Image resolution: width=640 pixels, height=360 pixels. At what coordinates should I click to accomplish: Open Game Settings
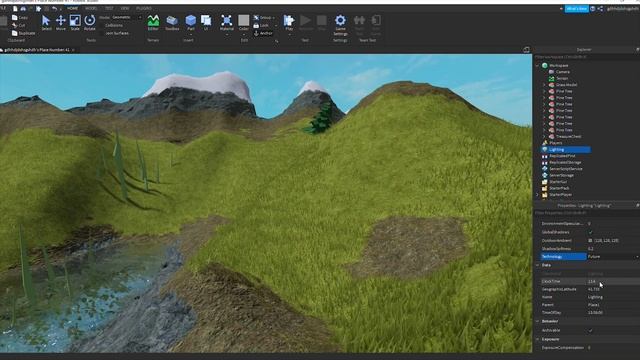340,24
